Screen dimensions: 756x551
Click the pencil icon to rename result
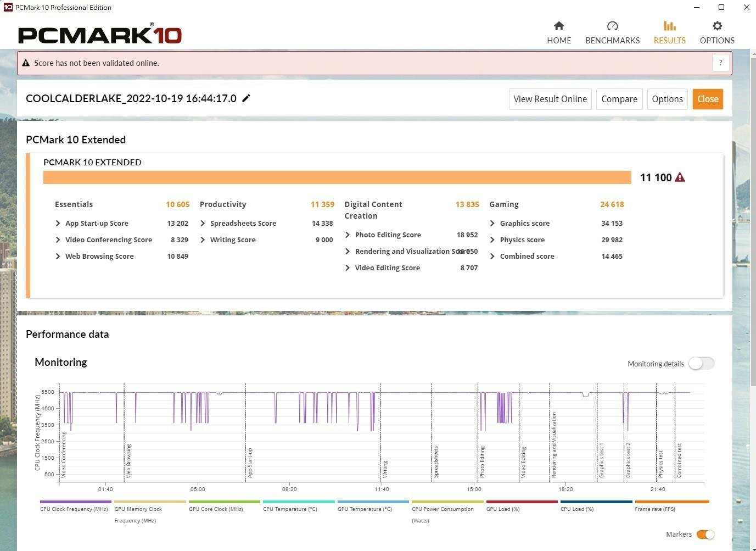pos(247,98)
